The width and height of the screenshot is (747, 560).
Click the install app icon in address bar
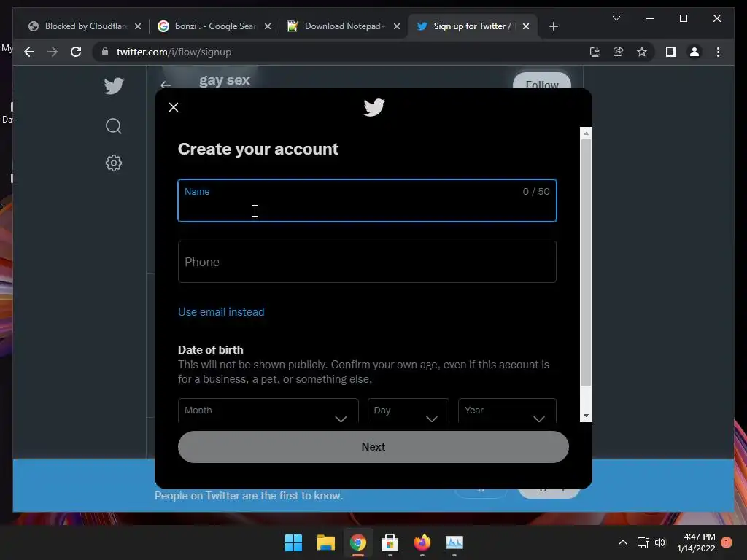coord(595,52)
